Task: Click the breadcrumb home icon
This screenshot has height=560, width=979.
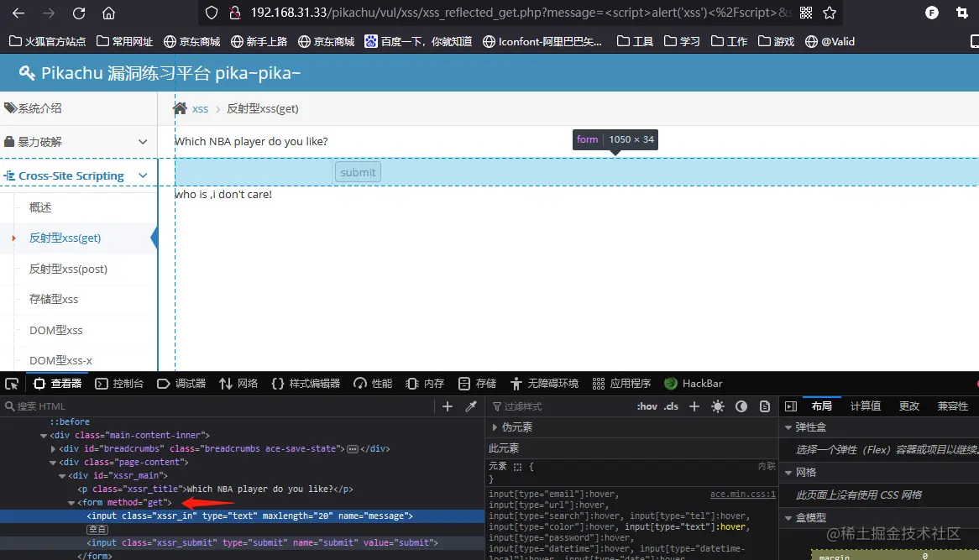Action: (x=180, y=108)
